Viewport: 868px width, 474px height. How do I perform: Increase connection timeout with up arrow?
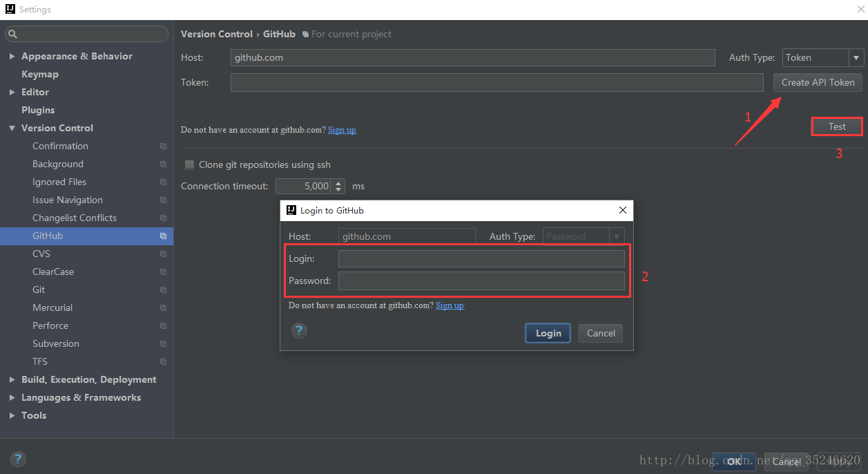(338, 182)
